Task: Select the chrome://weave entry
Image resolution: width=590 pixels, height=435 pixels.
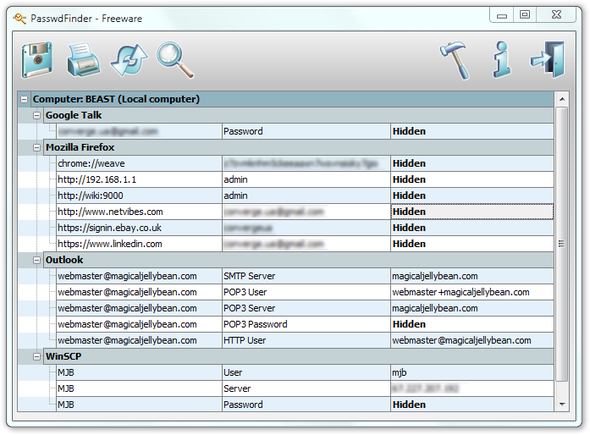Action: click(x=139, y=164)
